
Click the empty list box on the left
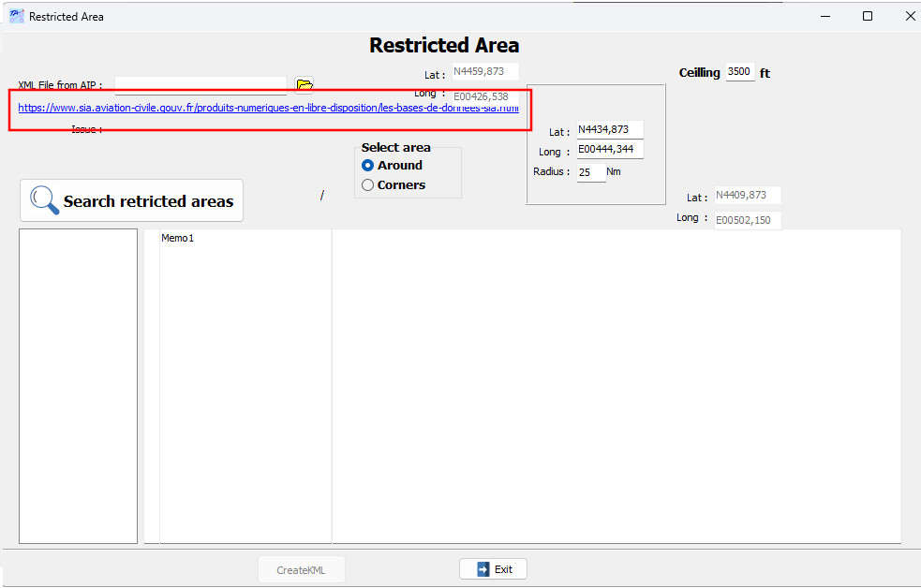[x=78, y=384]
